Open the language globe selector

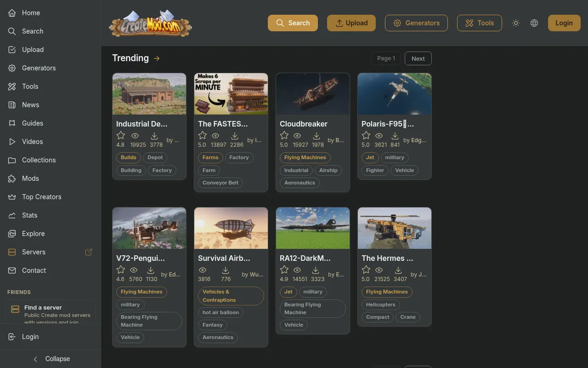pyautogui.click(x=534, y=23)
